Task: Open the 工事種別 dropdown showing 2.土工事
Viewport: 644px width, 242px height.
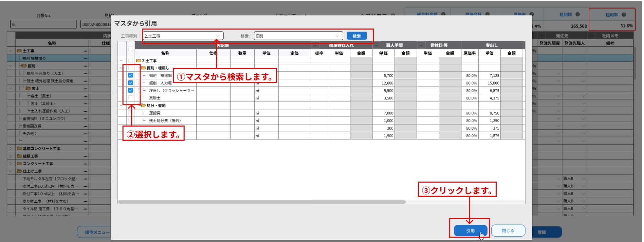Action: [x=183, y=36]
